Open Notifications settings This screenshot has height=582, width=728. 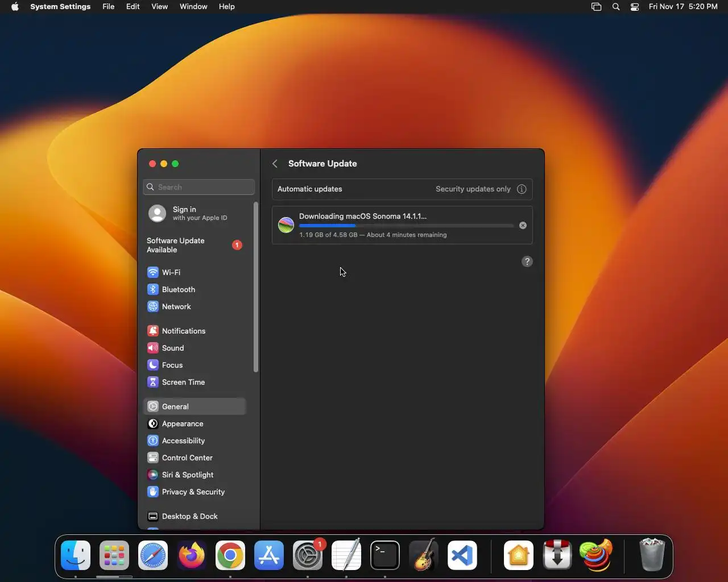[194, 331]
